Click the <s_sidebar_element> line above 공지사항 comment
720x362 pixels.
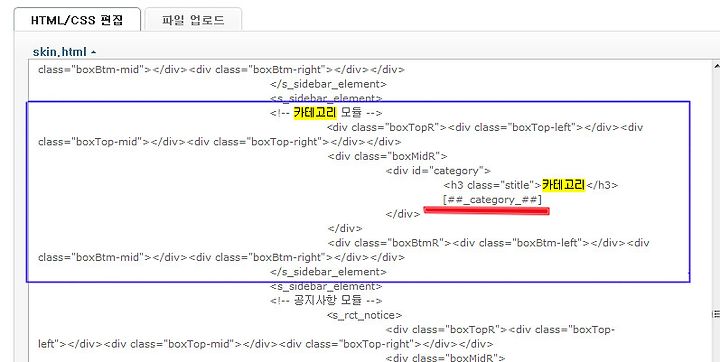coord(326,286)
